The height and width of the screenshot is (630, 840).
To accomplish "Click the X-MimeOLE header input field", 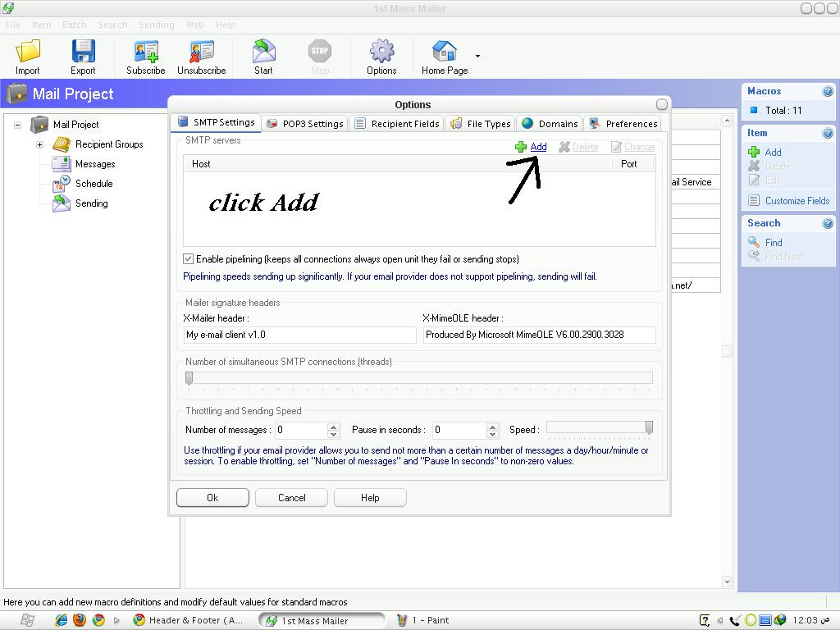I will (x=540, y=335).
